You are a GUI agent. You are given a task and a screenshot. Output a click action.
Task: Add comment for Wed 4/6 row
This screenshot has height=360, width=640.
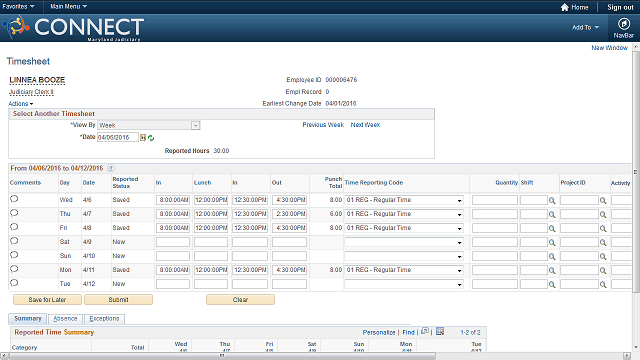tap(14, 199)
